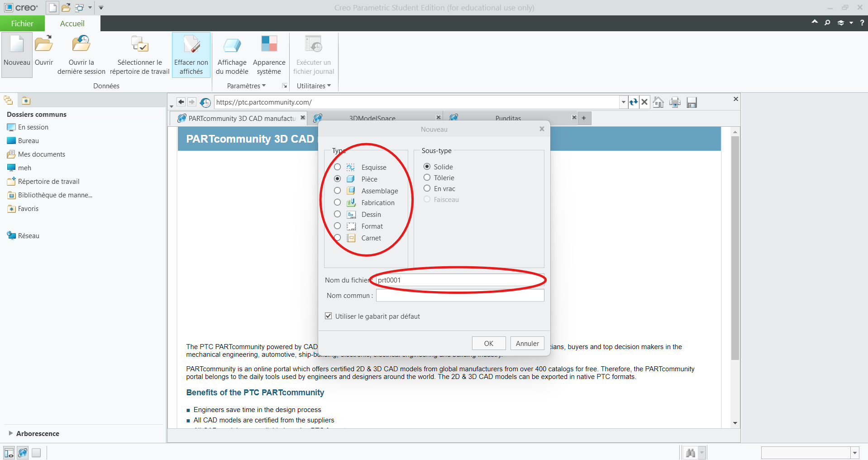Screen dimensions: 868x460
Task: Choose Sélectionner le répertoire de travail
Action: pyautogui.click(x=140, y=54)
